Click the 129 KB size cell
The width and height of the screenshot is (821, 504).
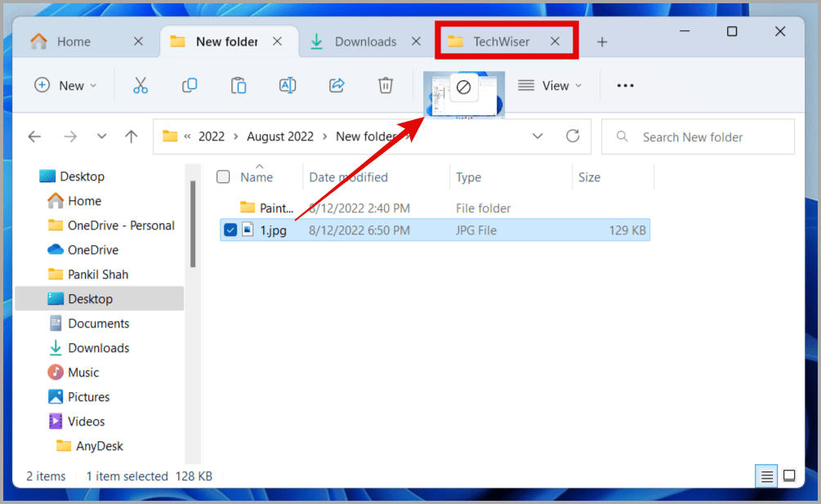pyautogui.click(x=627, y=230)
